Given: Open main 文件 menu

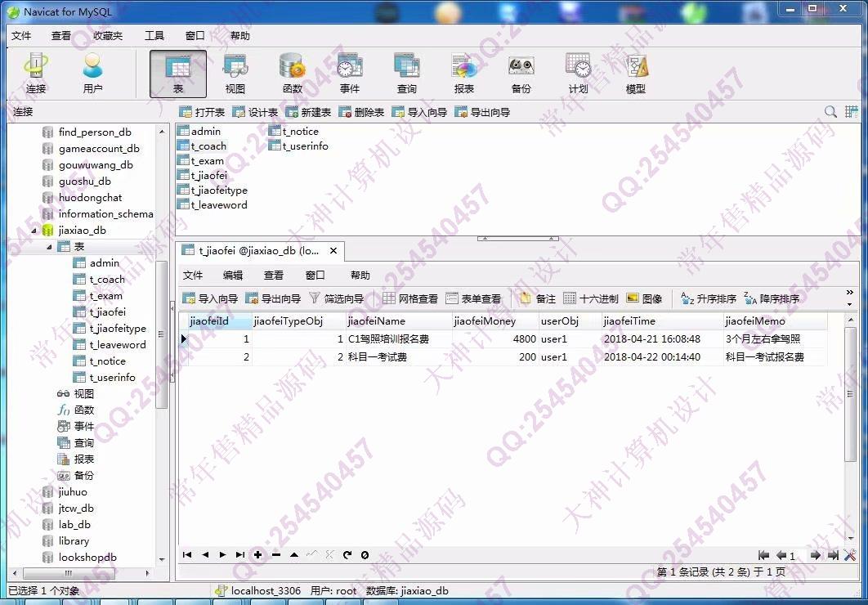Looking at the screenshot, I should pyautogui.click(x=21, y=36).
